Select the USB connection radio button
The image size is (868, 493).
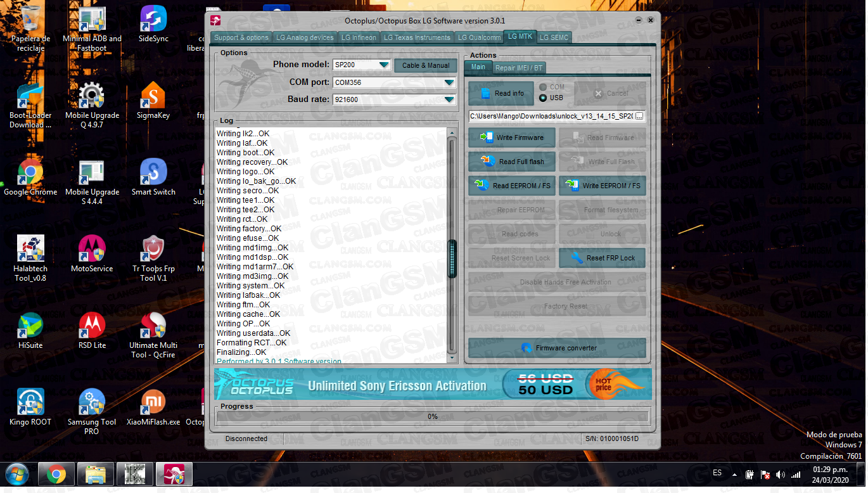click(543, 98)
